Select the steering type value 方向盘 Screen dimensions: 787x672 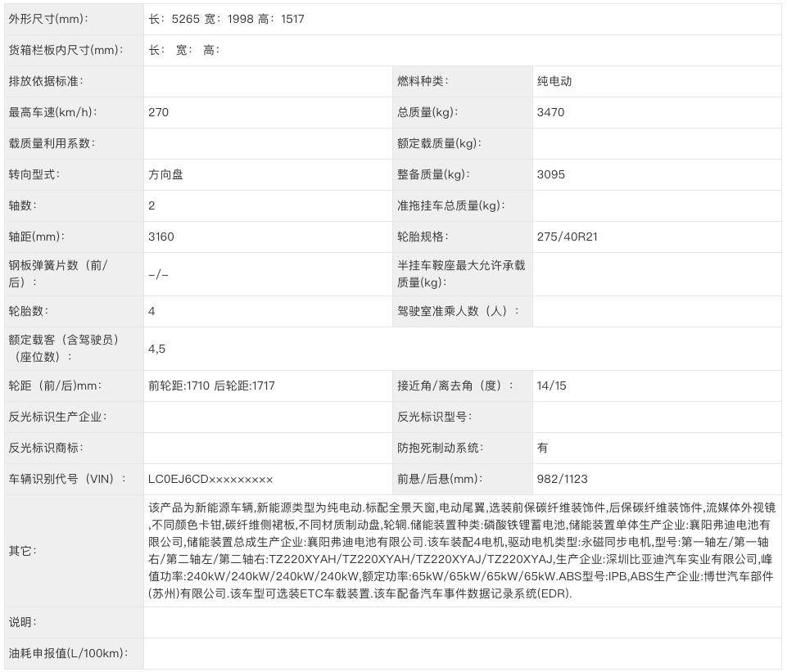tap(166, 174)
